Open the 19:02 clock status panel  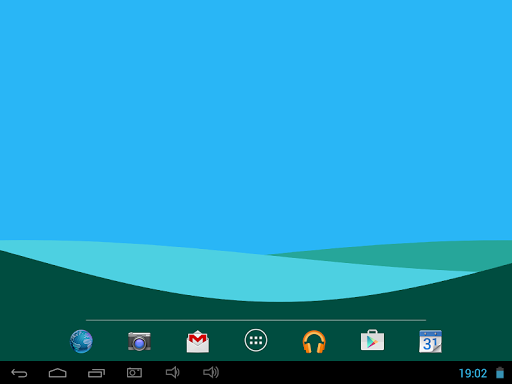coord(473,373)
